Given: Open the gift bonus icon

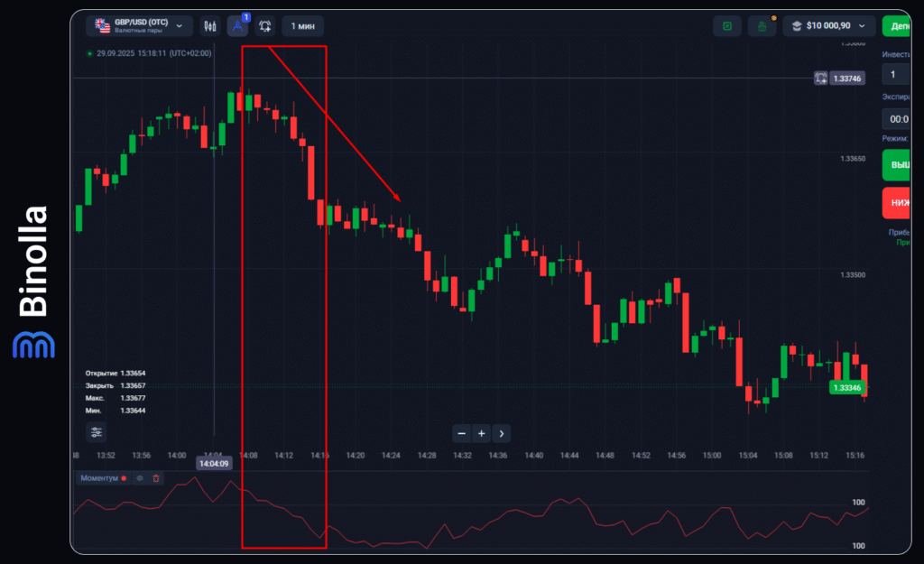Looking at the screenshot, I should [x=762, y=26].
